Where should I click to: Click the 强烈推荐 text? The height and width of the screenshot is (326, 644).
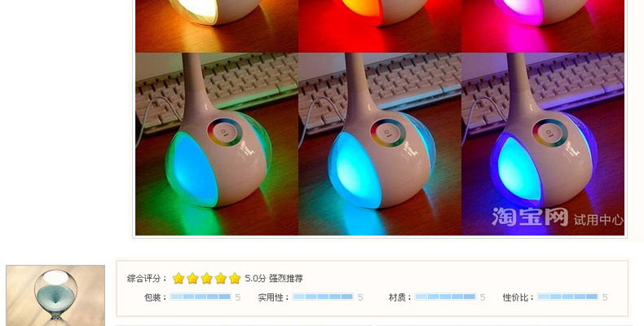[286, 279]
